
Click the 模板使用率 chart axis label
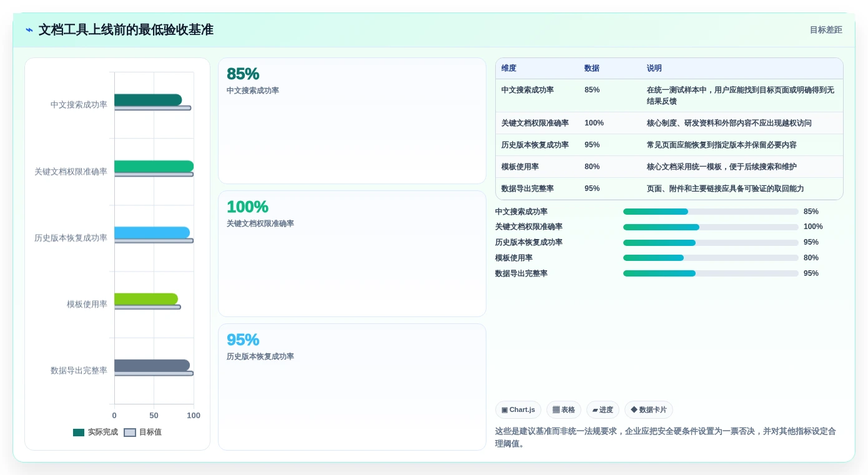87,304
